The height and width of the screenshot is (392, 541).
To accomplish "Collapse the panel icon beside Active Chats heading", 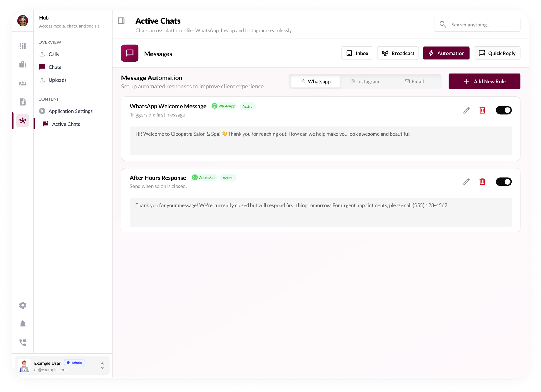I will click(x=121, y=21).
